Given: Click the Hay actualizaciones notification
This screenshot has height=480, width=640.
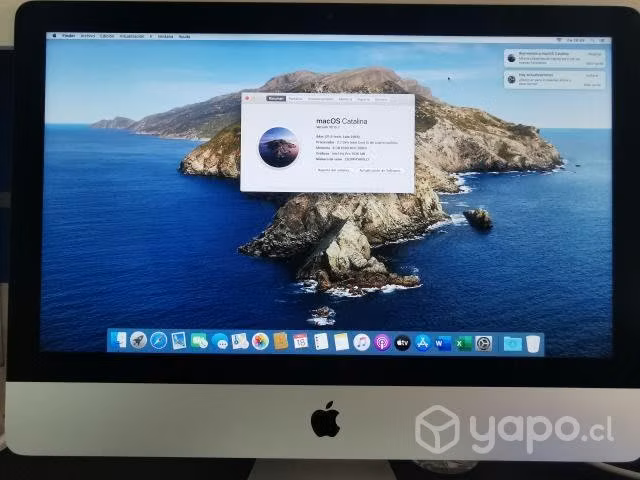Looking at the screenshot, I should point(555,80).
